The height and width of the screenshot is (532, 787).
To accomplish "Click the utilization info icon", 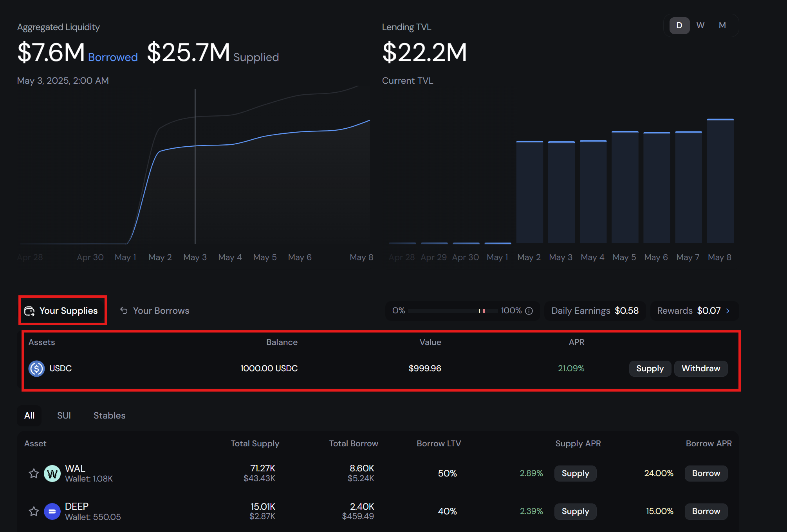I will [529, 311].
